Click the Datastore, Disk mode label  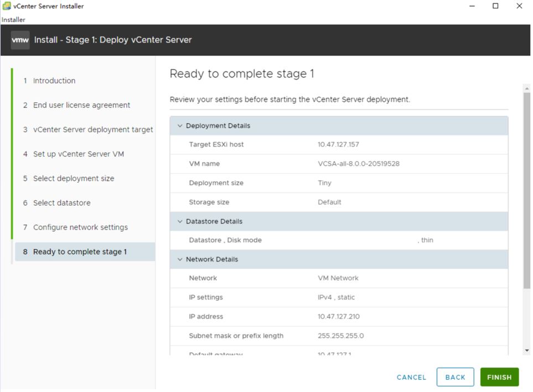(x=225, y=240)
